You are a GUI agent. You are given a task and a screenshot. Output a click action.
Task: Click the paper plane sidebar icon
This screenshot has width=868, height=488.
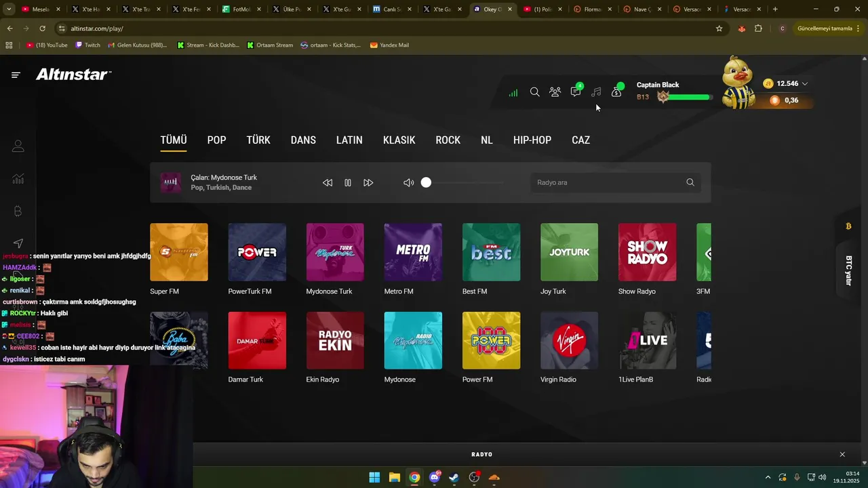pyautogui.click(x=18, y=243)
